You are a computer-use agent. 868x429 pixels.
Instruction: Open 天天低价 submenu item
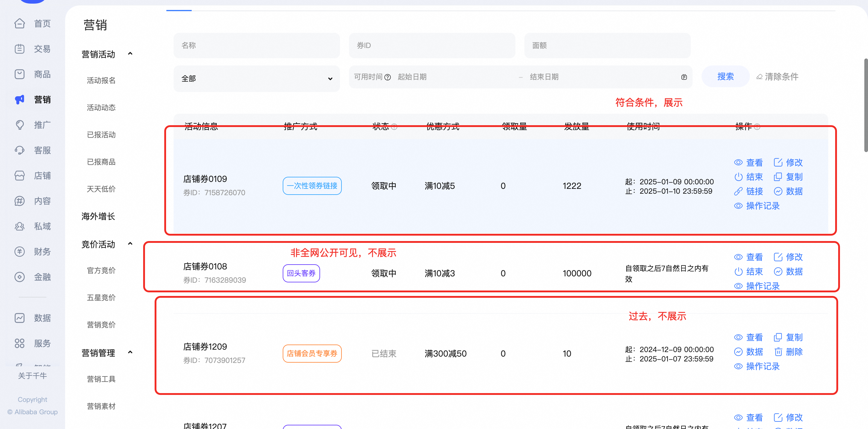click(101, 189)
